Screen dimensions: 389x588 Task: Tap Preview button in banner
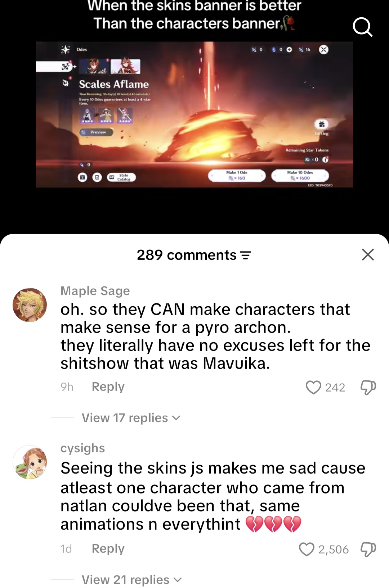coord(96,132)
